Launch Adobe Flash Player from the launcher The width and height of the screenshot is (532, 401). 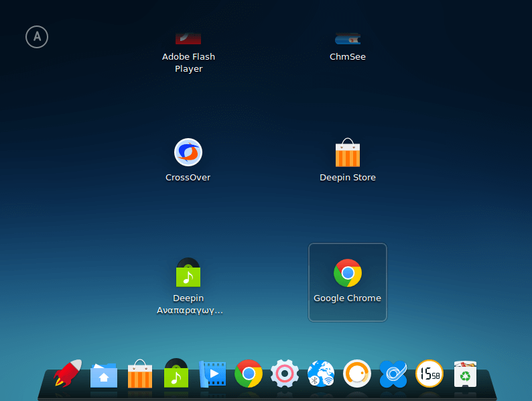188,38
